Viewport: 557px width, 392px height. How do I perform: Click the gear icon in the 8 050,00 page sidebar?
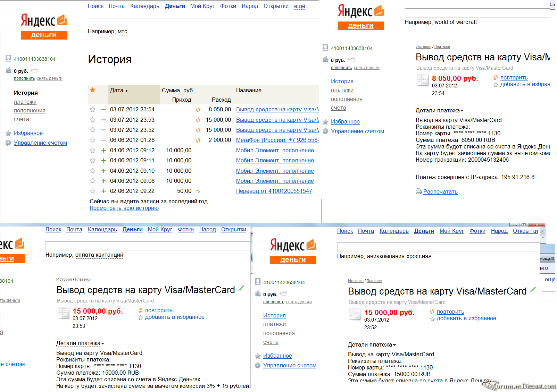click(x=325, y=131)
